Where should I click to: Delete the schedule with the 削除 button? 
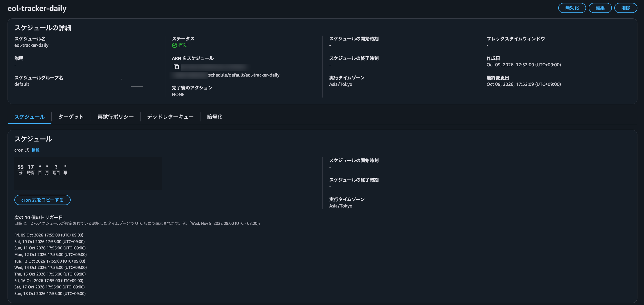(625, 8)
